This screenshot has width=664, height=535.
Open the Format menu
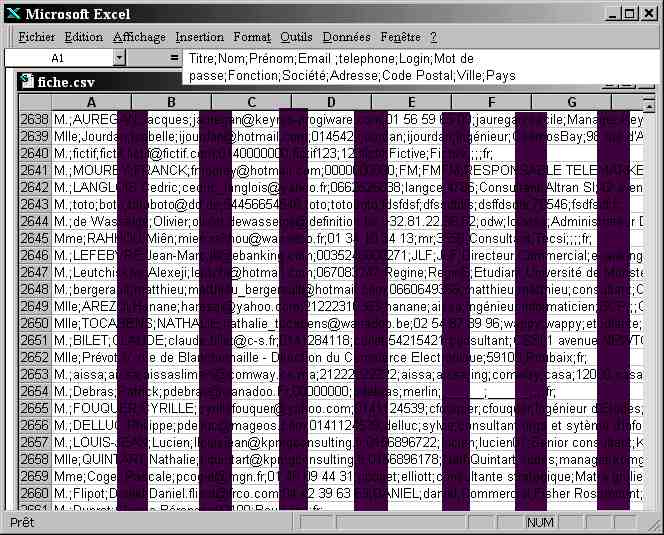coord(252,37)
